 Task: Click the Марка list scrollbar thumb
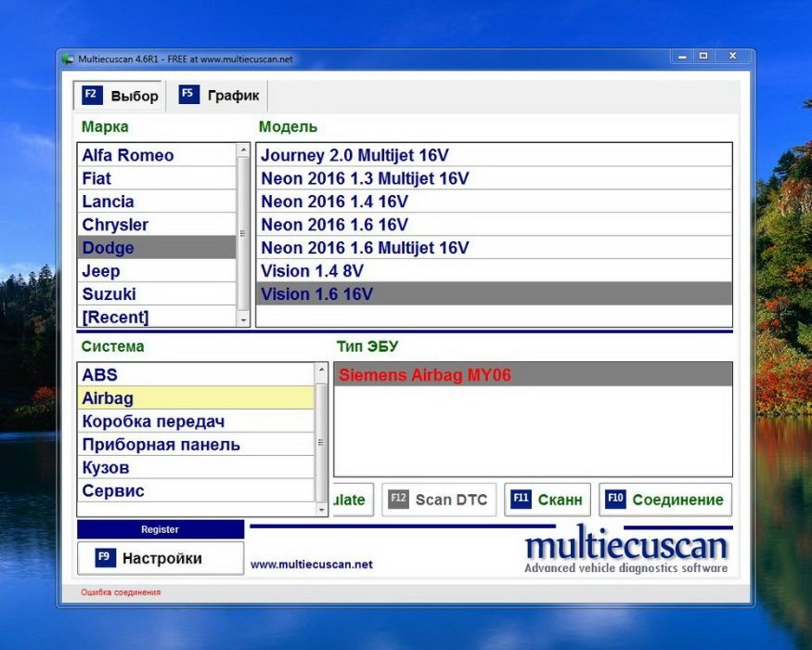pyautogui.click(x=243, y=233)
